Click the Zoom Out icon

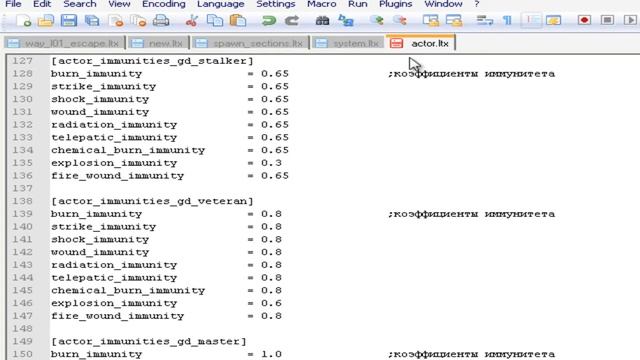click(x=399, y=20)
